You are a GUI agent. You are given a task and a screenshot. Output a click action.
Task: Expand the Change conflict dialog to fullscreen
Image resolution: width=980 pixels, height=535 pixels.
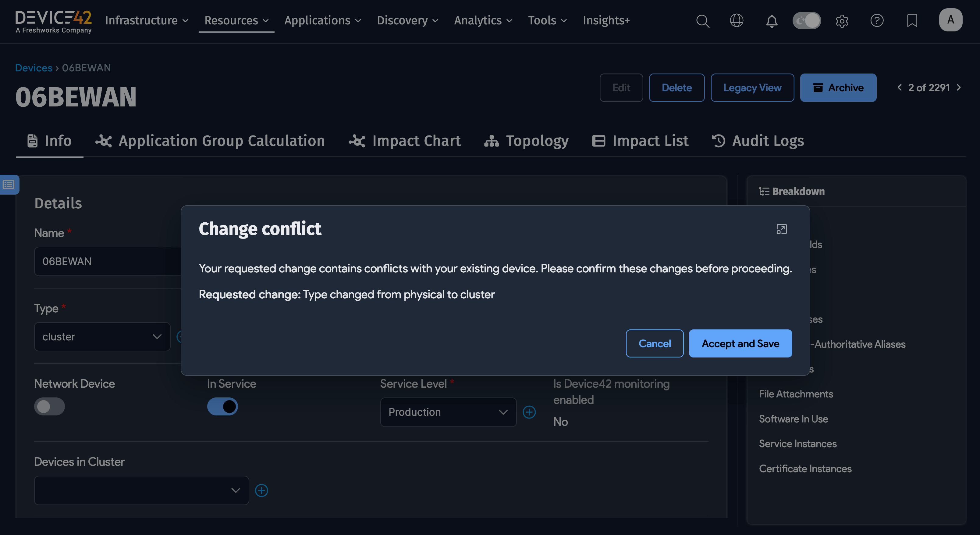pyautogui.click(x=781, y=229)
